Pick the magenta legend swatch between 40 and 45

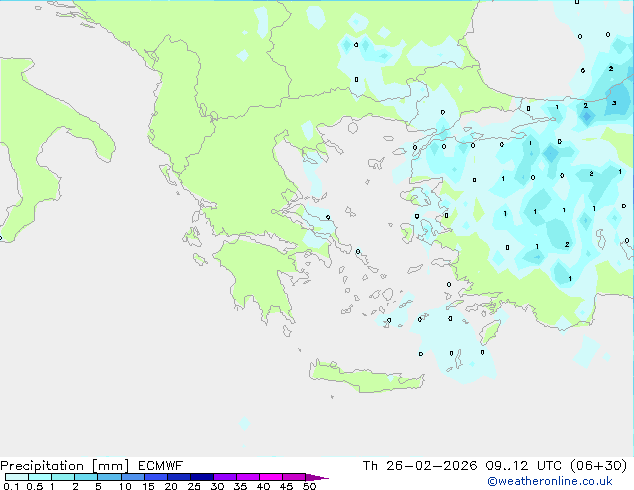point(271,477)
